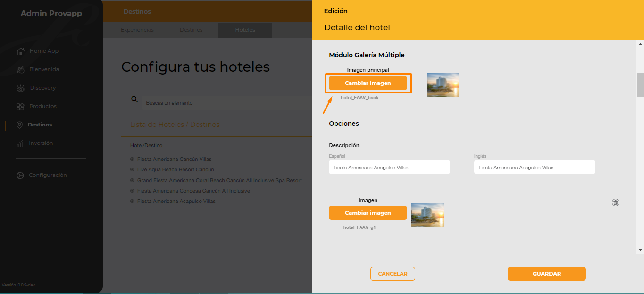Click the panel scrollbar down arrow
This screenshot has height=294, width=644.
click(x=640, y=249)
